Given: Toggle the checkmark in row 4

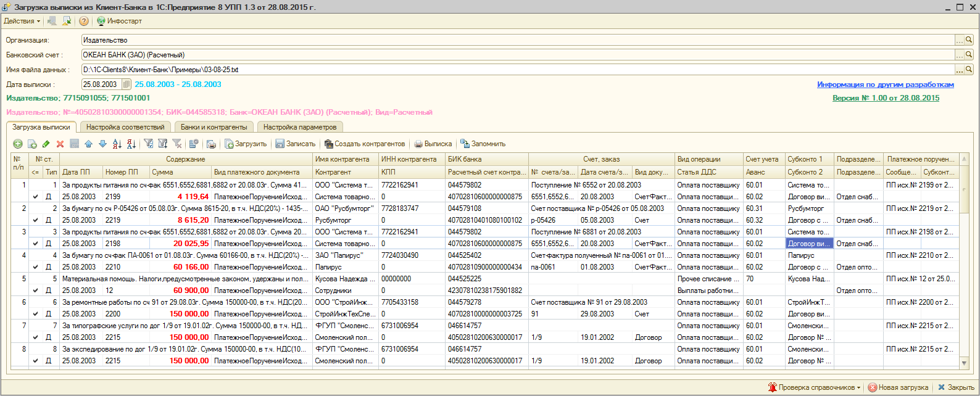Looking at the screenshot, I should tap(35, 267).
